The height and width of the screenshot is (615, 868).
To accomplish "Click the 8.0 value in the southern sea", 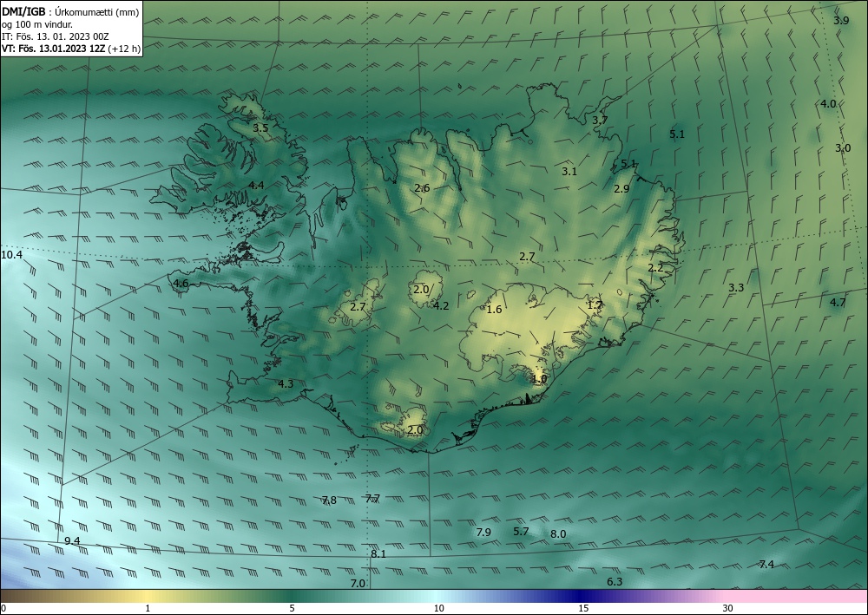I will point(558,533).
